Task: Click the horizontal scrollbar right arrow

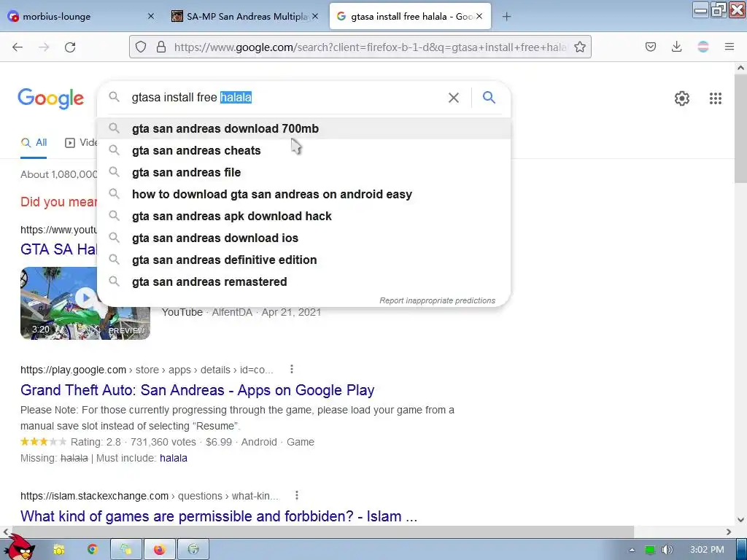Action: [x=729, y=532]
